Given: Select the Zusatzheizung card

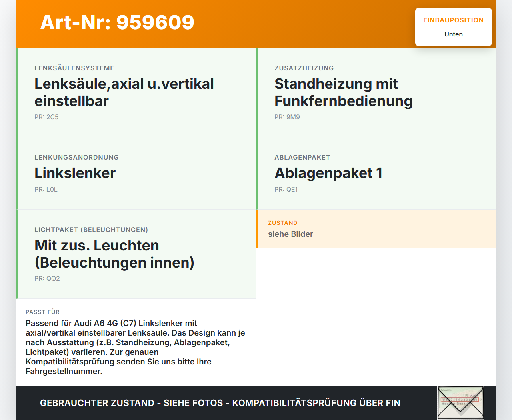Looking at the screenshot, I should coord(376,92).
